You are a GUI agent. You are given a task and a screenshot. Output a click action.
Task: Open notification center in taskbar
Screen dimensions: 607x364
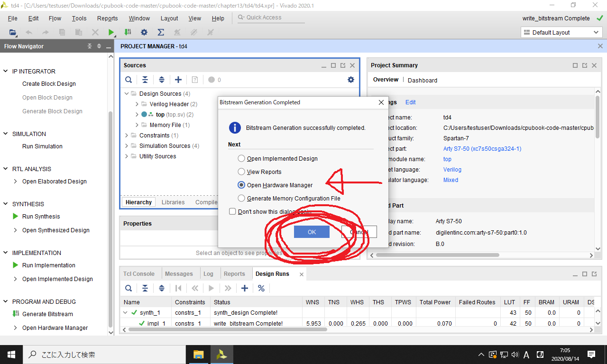click(591, 355)
